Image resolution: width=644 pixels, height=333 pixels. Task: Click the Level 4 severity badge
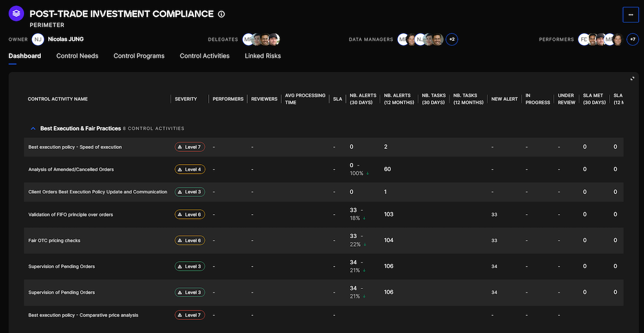(189, 169)
